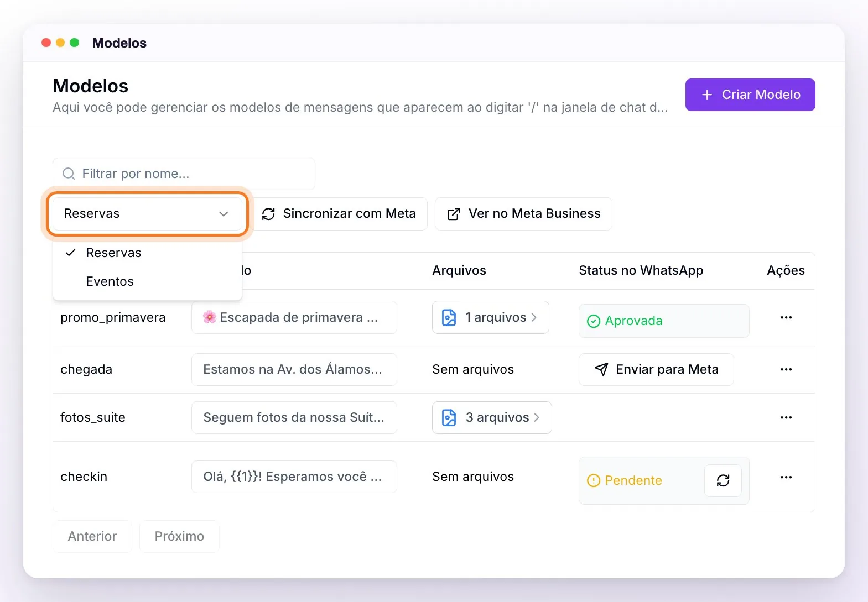Click the plus icon on Criar Modelo
868x602 pixels.
[x=706, y=95]
